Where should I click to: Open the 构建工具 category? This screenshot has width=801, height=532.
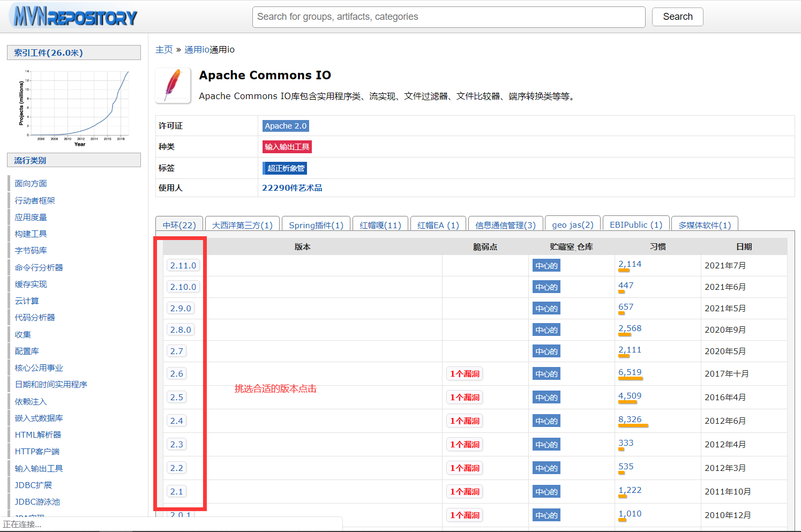(x=31, y=234)
